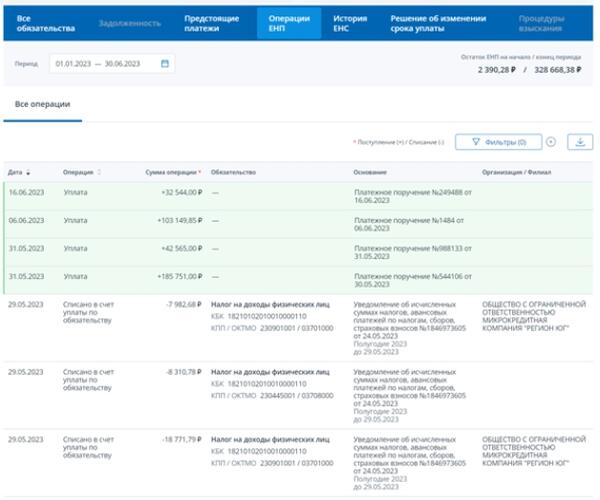This screenshot has height=500, width=600.
Task: Open the История ЕНС tab
Action: click(x=349, y=24)
